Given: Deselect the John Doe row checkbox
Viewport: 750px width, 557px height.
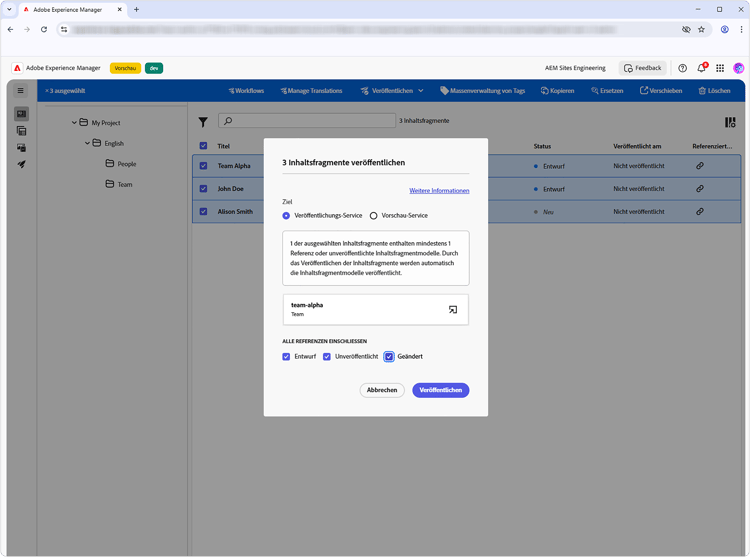Looking at the screenshot, I should [203, 189].
